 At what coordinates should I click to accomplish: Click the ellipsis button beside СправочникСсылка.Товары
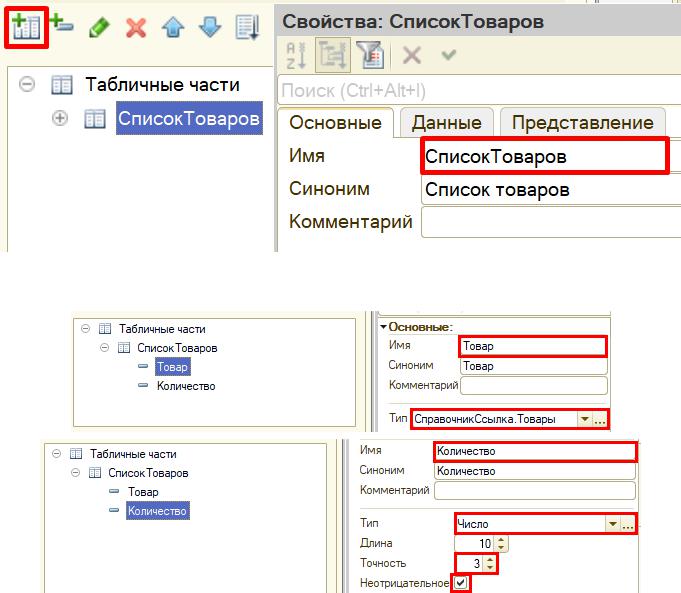(x=599, y=419)
